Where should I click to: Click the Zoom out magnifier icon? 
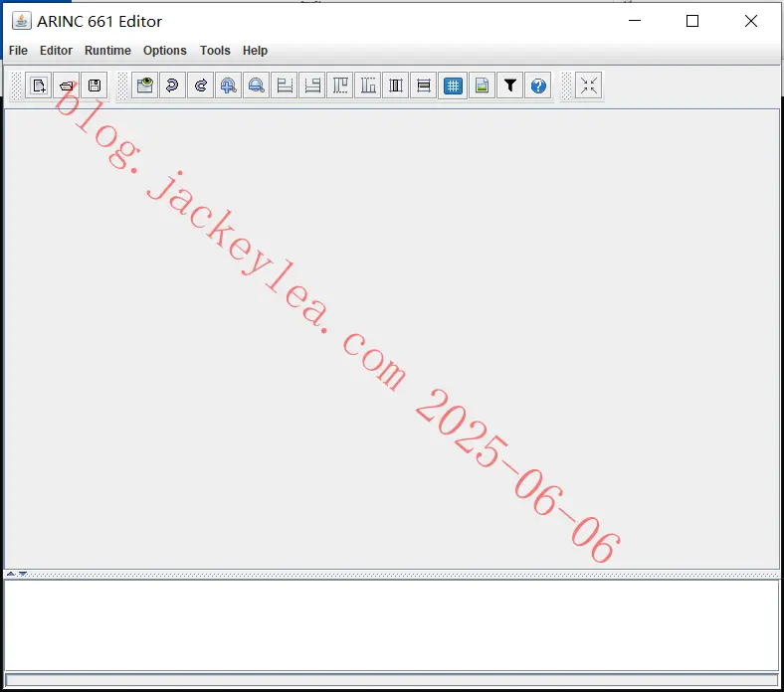coord(257,86)
